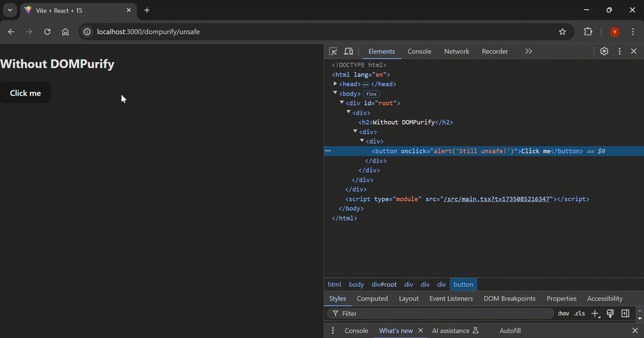The width and height of the screenshot is (644, 338).
Task: Toggle the device toolbar emulation icon
Action: click(348, 51)
